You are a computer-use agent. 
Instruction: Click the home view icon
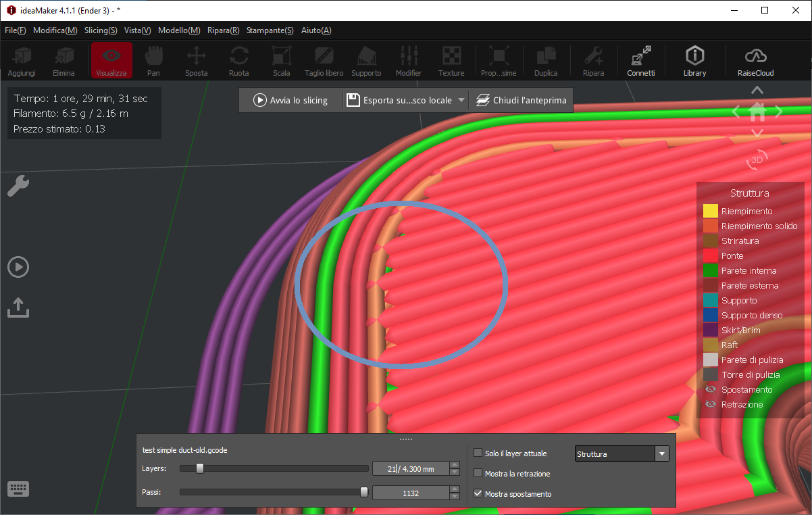(757, 112)
